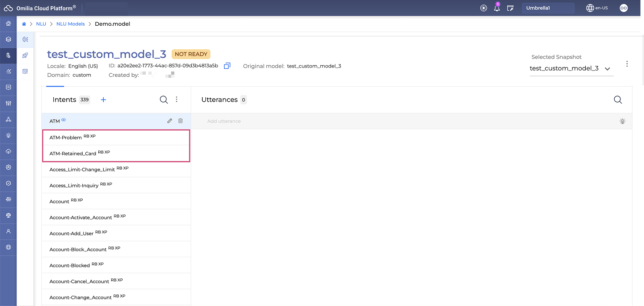The height and width of the screenshot is (306, 644).
Task: Navigate to NLU breadcrumb link
Action: pyautogui.click(x=41, y=24)
